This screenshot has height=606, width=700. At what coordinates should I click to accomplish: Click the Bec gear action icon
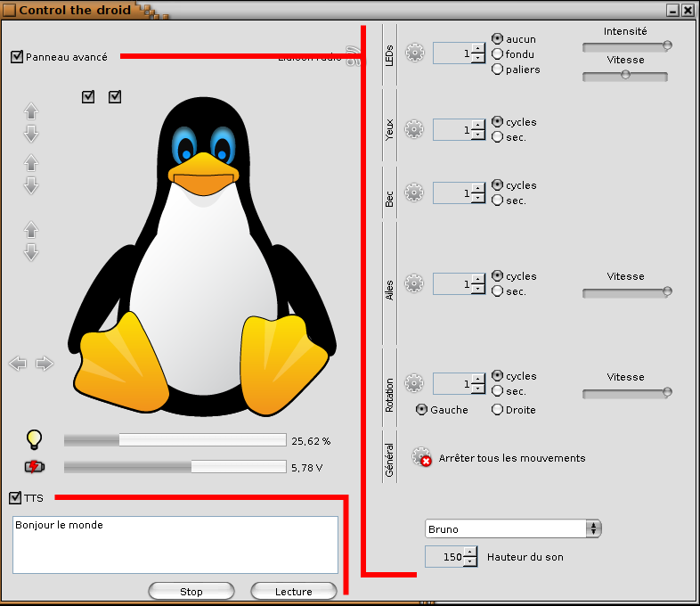(414, 192)
